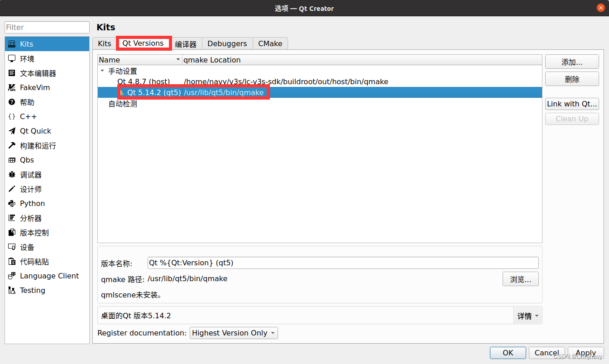Switch to the CMake tab
The width and height of the screenshot is (609, 364).
tap(270, 43)
